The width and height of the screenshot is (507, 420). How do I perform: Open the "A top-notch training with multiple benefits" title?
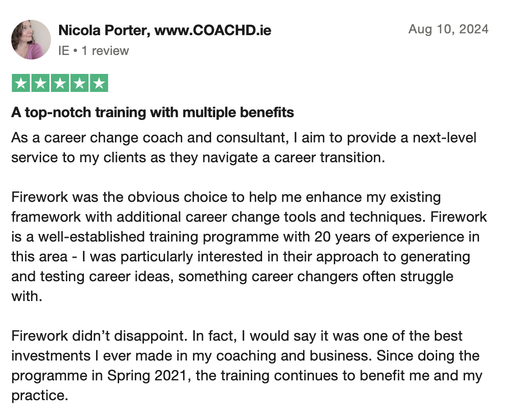coord(152,112)
